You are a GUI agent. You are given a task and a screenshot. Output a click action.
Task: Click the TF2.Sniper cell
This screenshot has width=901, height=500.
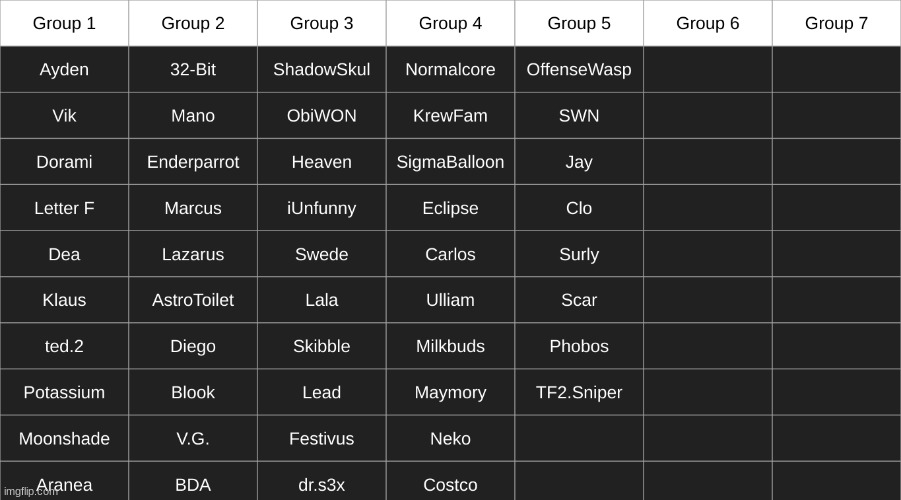coord(579,392)
